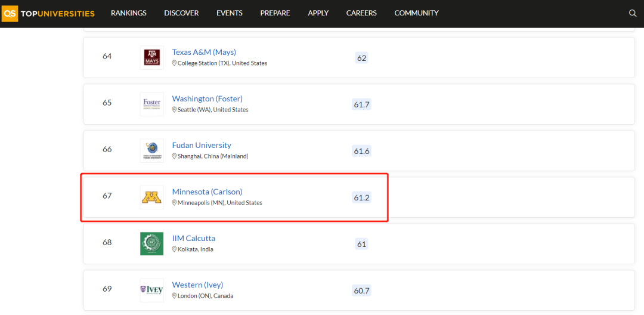
Task: Open the Community menu
Action: tap(416, 13)
